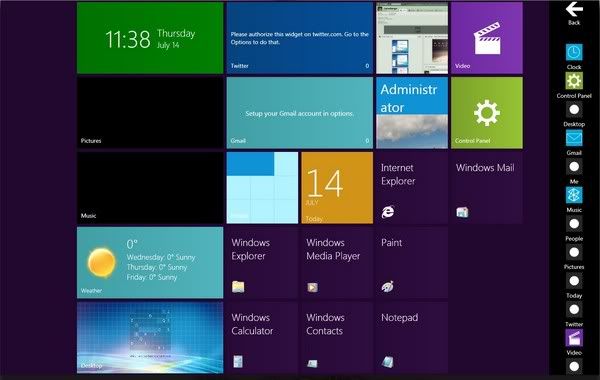Select the Pictures circle icon in sidebar
This screenshot has height=380, width=600.
[574, 252]
